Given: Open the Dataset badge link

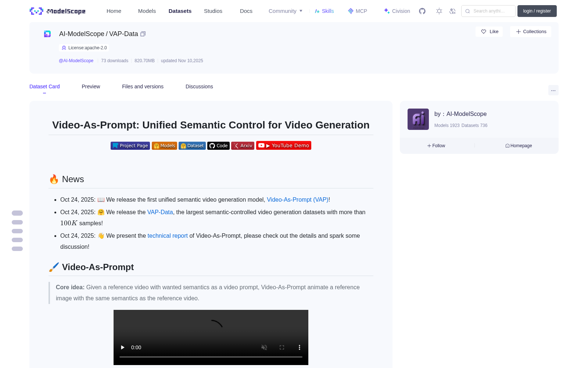Looking at the screenshot, I should (192, 146).
